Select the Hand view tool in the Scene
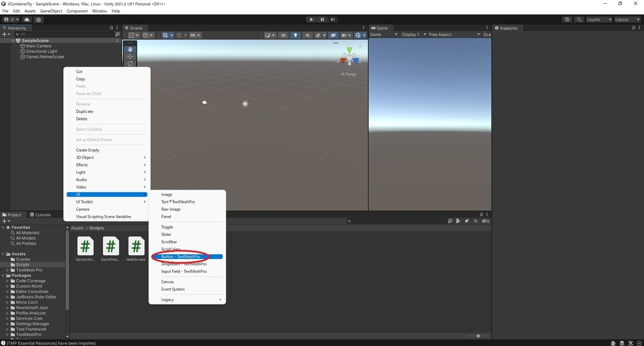 pyautogui.click(x=130, y=49)
